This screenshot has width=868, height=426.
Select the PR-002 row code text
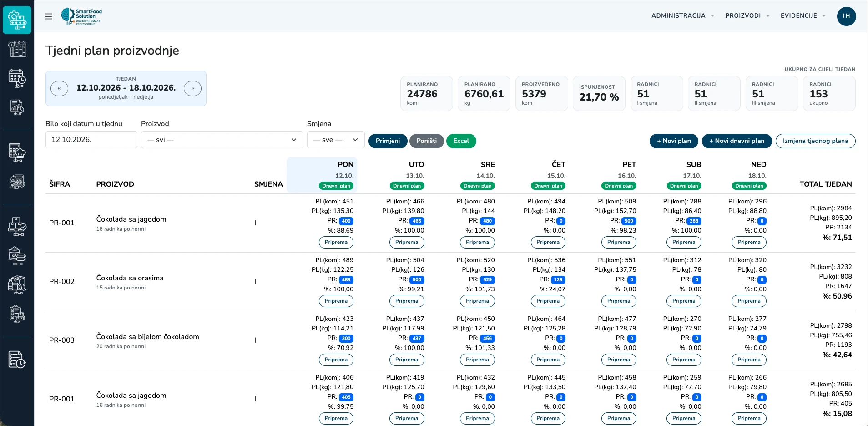pyautogui.click(x=62, y=282)
